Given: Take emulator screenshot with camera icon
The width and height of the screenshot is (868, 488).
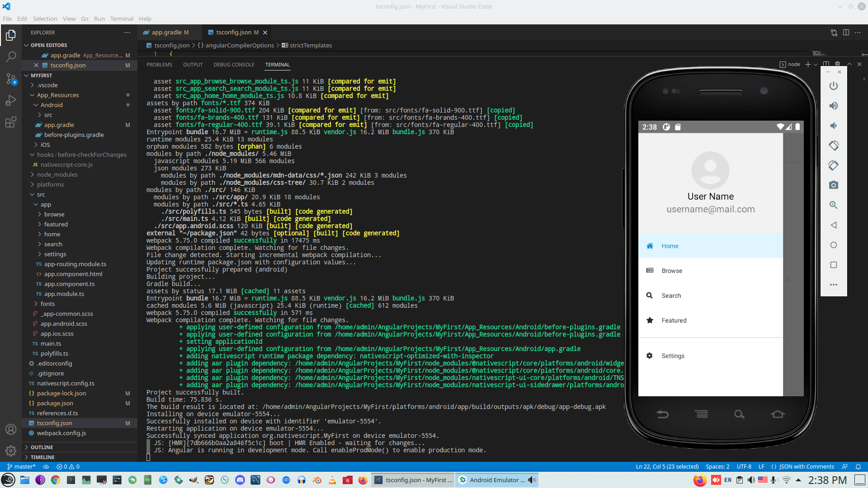Looking at the screenshot, I should click(833, 185).
